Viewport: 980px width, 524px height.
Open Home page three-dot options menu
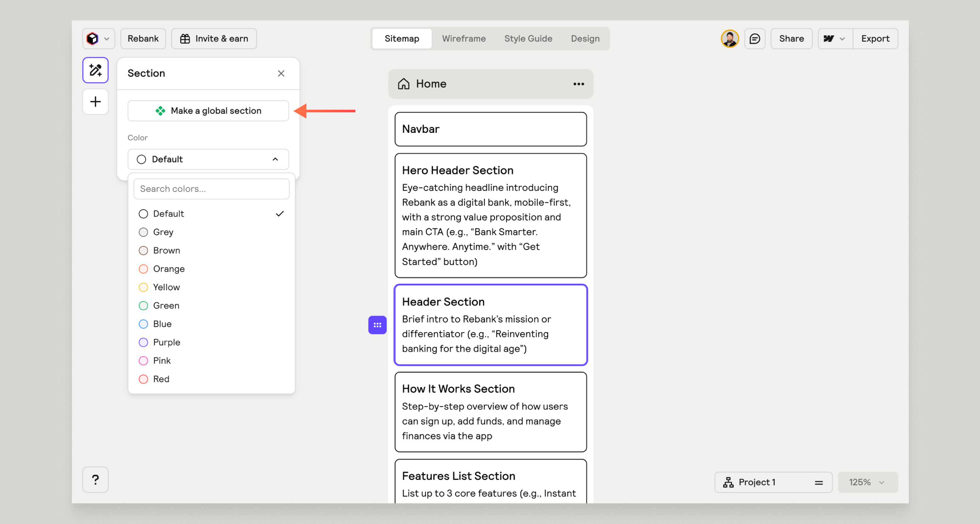coord(578,84)
